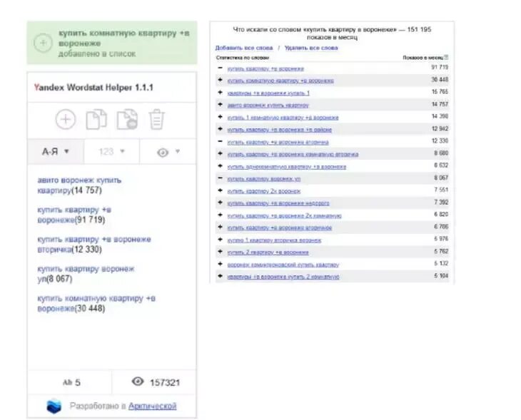
Task: Click plus icon on the 7 551 row
Action: [220, 190]
